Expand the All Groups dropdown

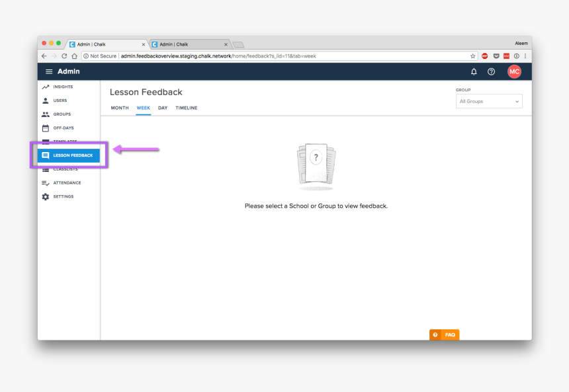coord(489,101)
